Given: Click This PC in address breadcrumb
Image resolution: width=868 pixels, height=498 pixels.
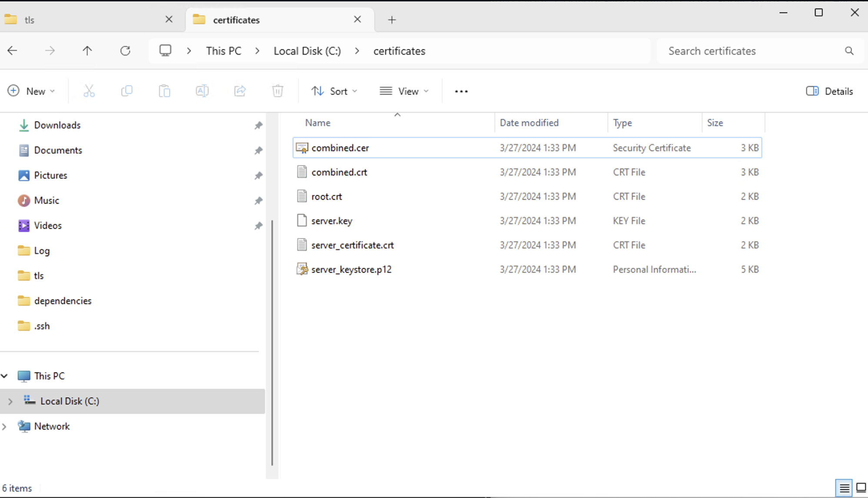Looking at the screenshot, I should [224, 51].
